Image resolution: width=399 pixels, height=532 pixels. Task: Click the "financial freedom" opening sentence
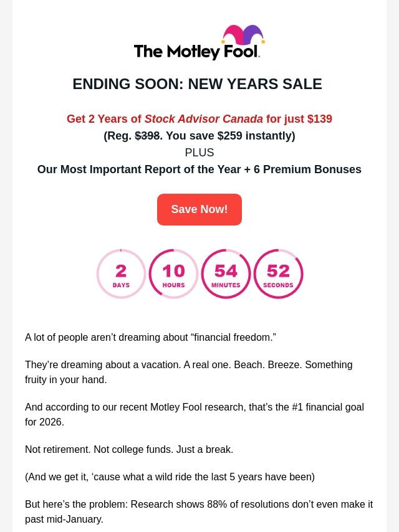click(150, 337)
